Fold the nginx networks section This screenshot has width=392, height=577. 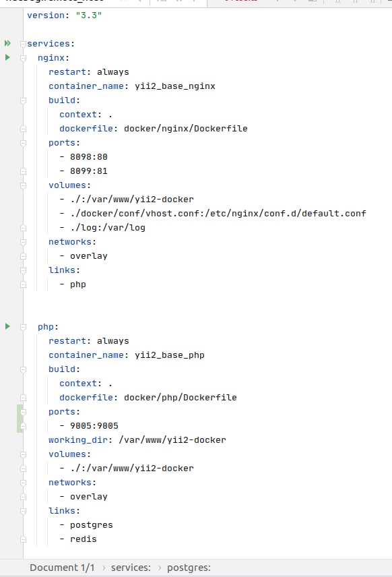click(23, 242)
